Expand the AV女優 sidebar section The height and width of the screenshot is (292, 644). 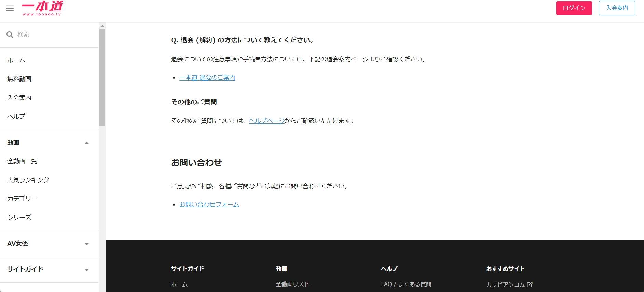point(87,244)
